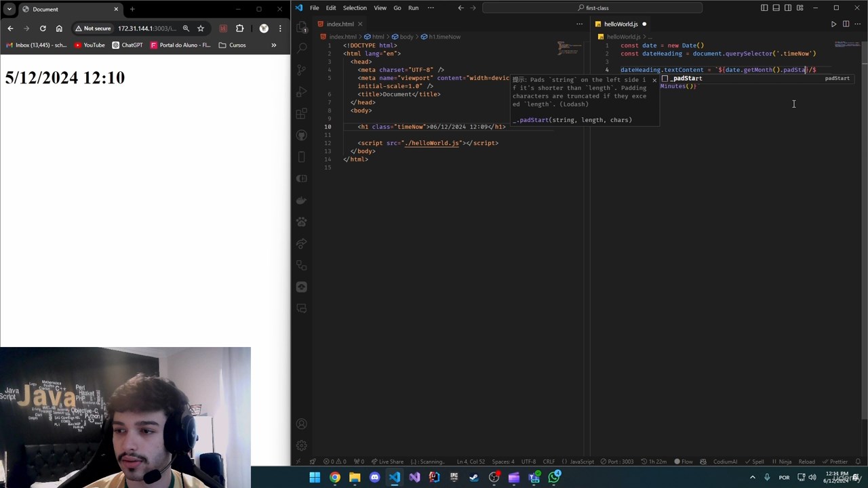Bookmark this page with star icon
This screenshot has height=488, width=868.
point(201,28)
